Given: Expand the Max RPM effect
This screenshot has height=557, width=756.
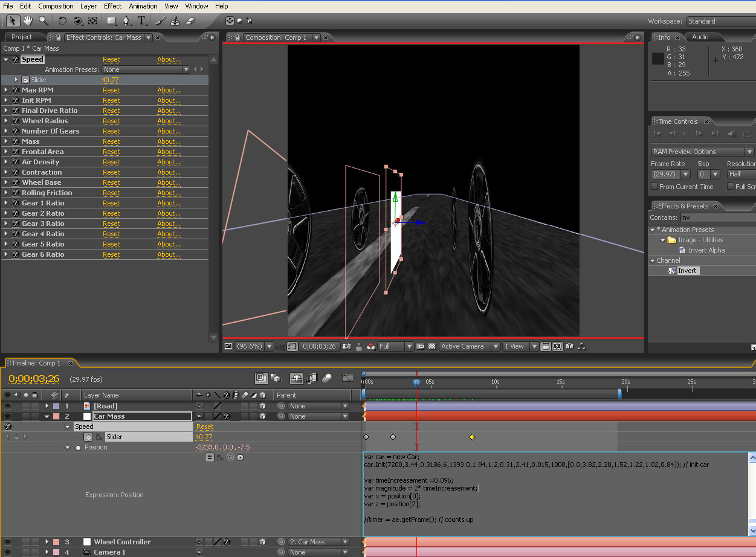Looking at the screenshot, I should pos(6,90).
